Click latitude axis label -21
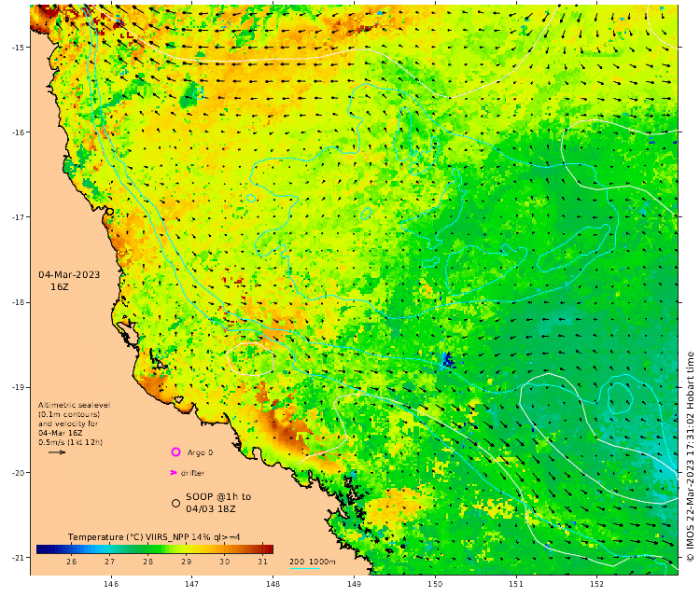This screenshot has height=597, width=700. point(20,558)
